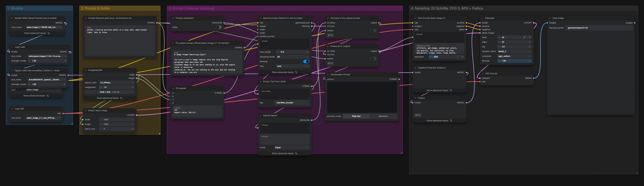Increase Load LoRA strength_model with plus icon
The image size is (644, 186).
pyautogui.click(x=65, y=61)
